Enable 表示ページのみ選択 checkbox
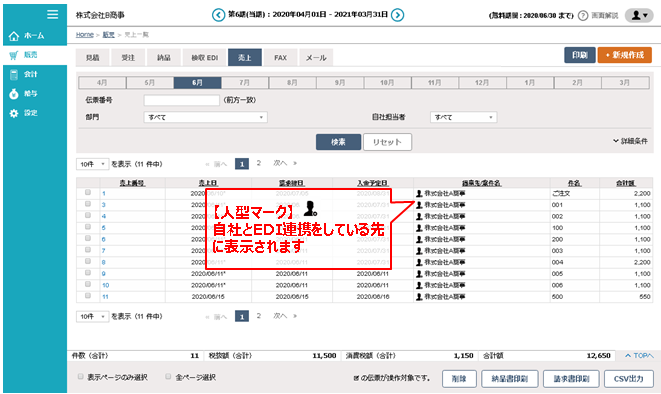Image resolution: width=661 pixels, height=394 pixels. (81, 376)
